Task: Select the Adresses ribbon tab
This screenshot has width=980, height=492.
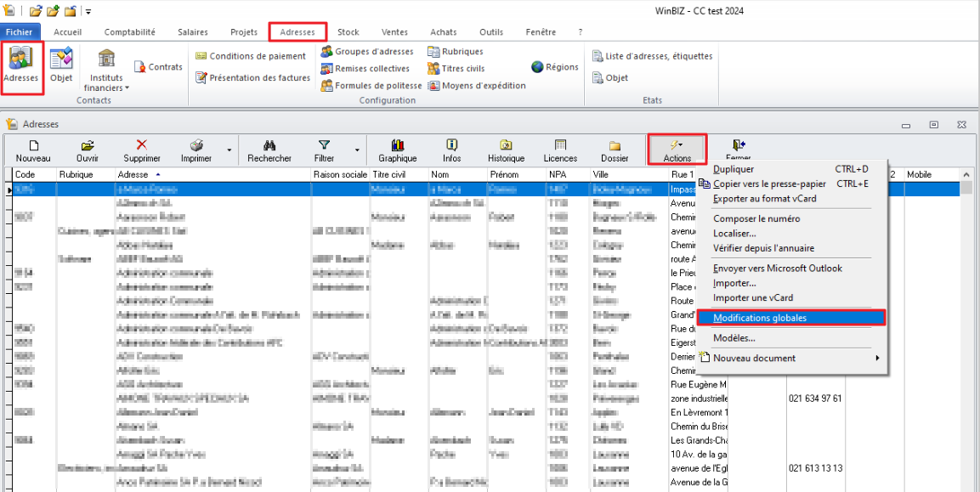Action: 298,32
